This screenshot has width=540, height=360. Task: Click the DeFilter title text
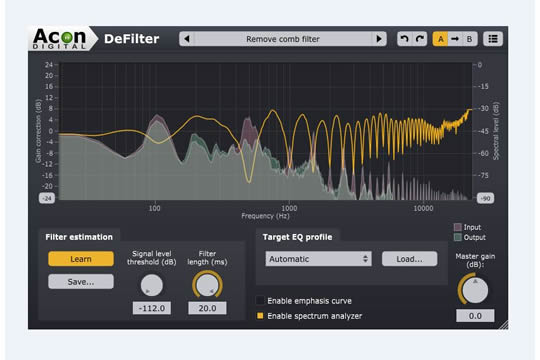[x=132, y=39]
